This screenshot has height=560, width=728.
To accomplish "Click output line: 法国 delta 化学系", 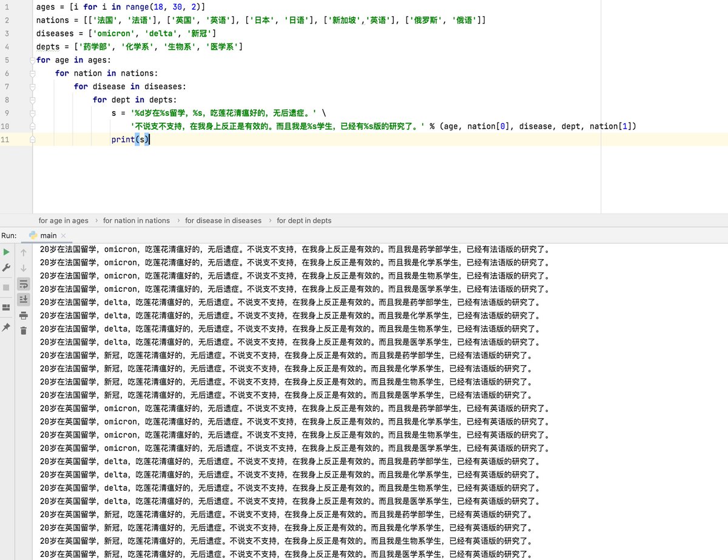I will (290, 315).
